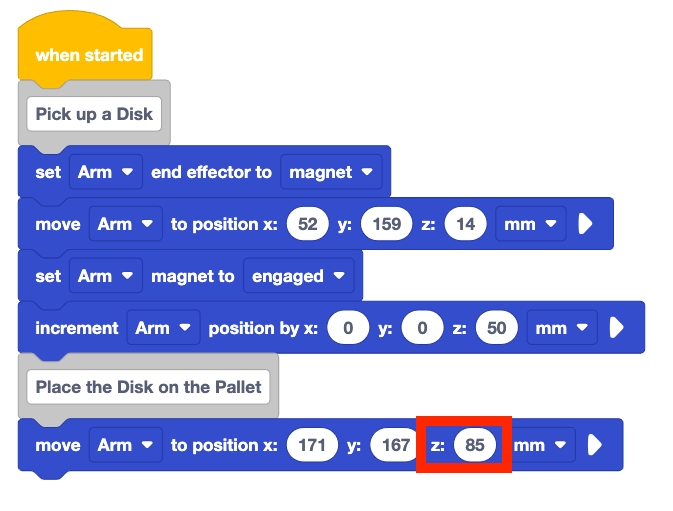673x511 pixels.
Task: Expand arrow on increment position block
Action: (616, 328)
